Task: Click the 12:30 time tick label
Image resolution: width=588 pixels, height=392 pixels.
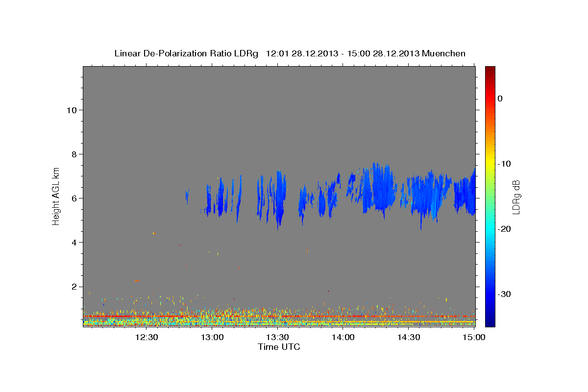Action: coord(147,337)
